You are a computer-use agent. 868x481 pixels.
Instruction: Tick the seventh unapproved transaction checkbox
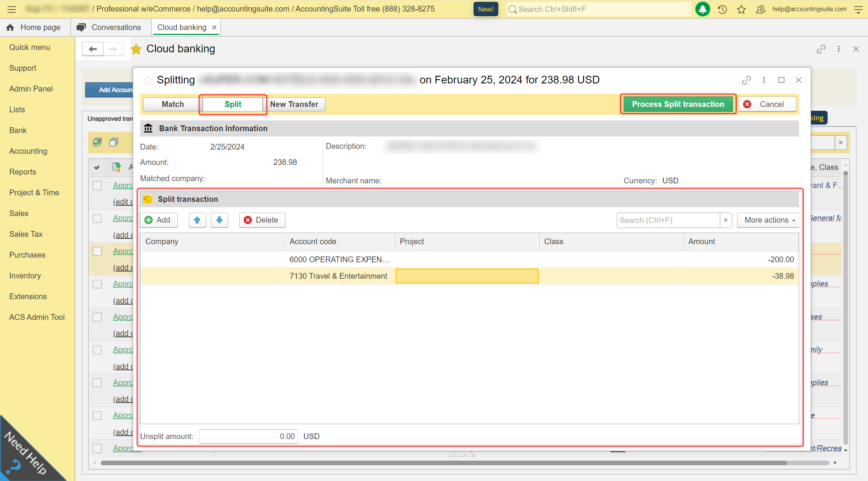coord(97,383)
